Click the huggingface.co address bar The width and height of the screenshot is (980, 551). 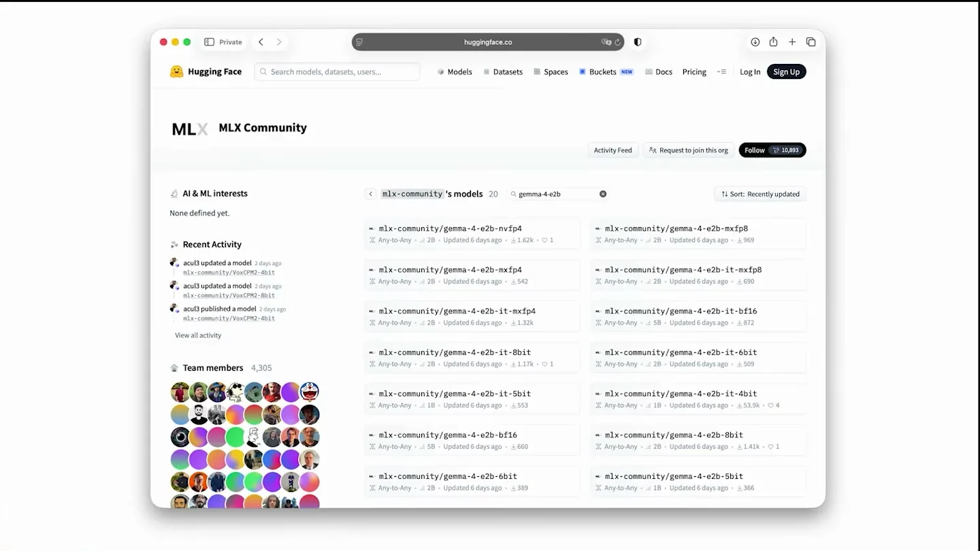coord(488,42)
